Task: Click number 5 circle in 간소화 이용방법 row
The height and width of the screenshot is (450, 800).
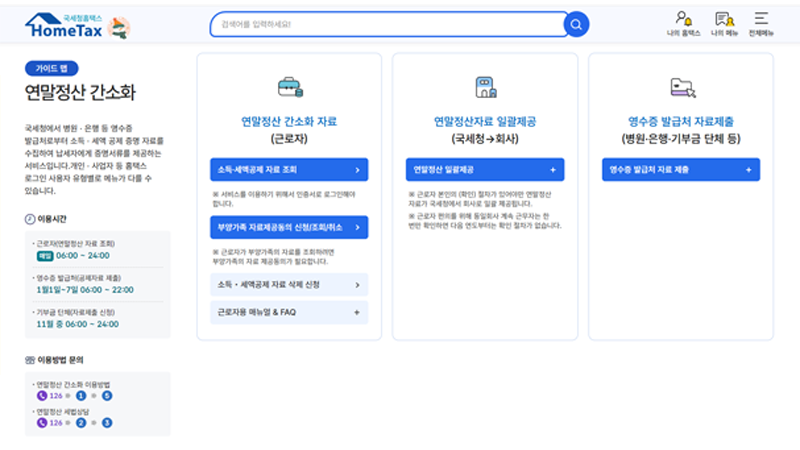Action: 107,395
